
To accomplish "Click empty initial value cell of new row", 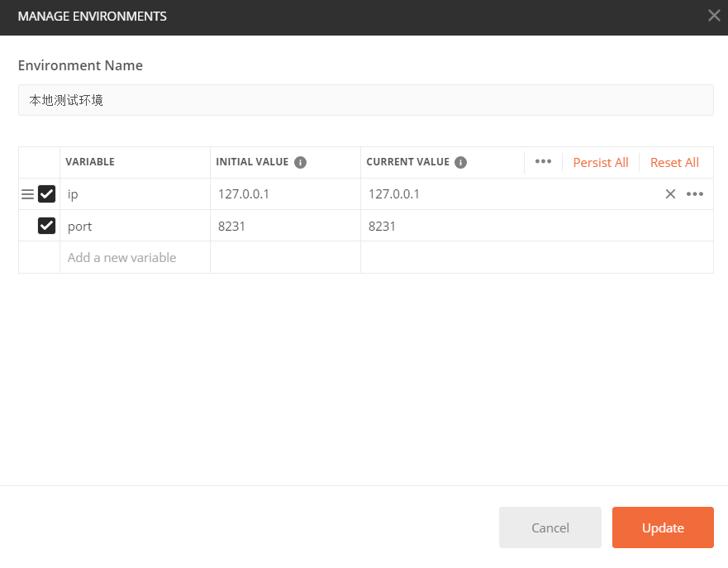I will tap(286, 257).
